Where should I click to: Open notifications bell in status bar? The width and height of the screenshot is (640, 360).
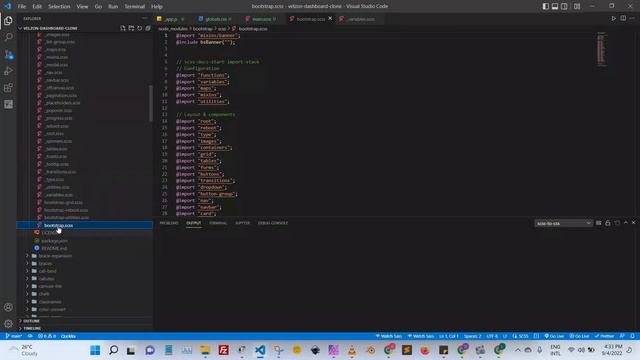[x=632, y=336]
